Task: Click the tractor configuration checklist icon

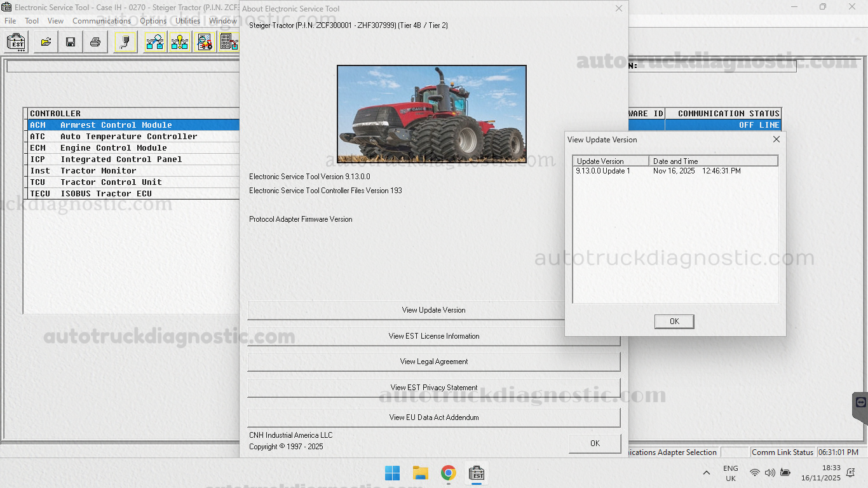Action: click(x=205, y=43)
